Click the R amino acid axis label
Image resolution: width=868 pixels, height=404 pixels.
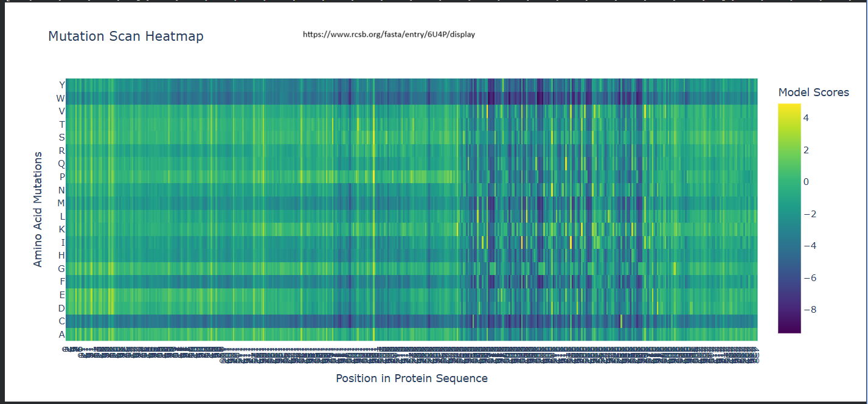(61, 150)
